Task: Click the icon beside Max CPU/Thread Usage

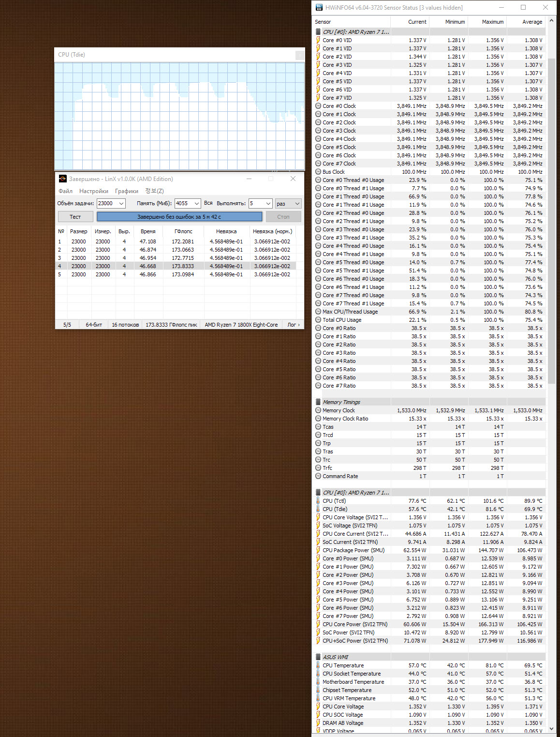Action: click(318, 312)
